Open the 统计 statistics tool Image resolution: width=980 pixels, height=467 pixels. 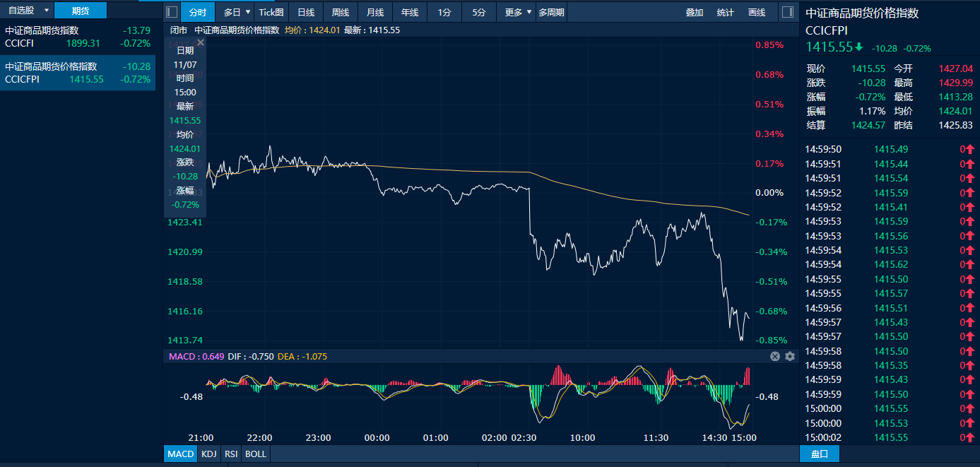click(x=725, y=12)
